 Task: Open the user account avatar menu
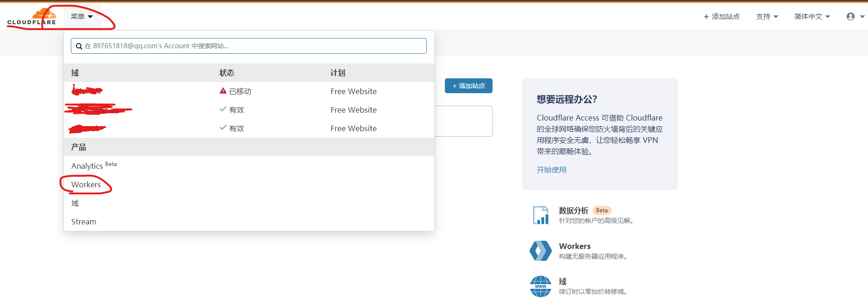(855, 17)
